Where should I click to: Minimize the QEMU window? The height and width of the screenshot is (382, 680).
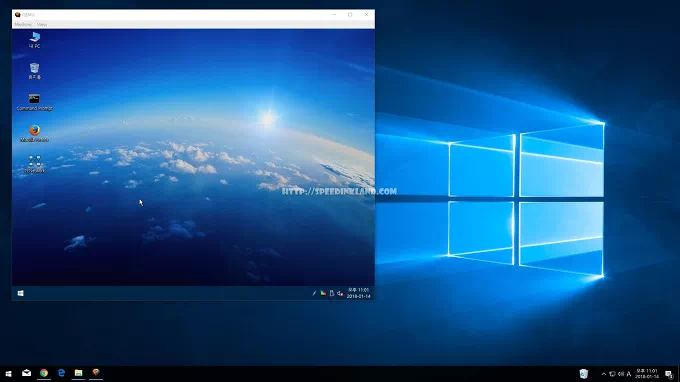pyautogui.click(x=334, y=14)
